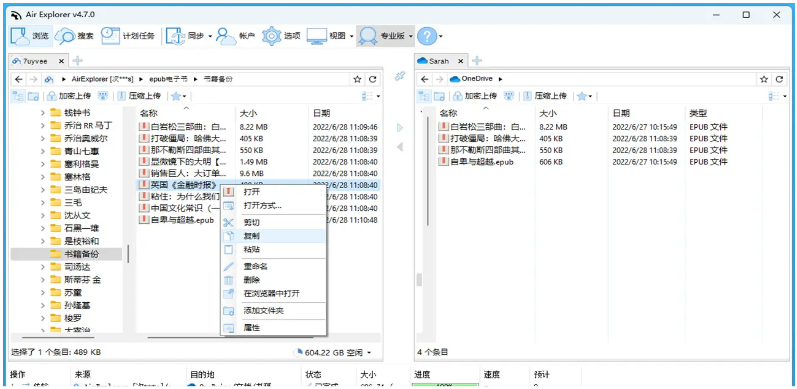Select 自卑与超越.epub in the OneDrive pane
Screen dimensions: 797x389
(477, 162)
